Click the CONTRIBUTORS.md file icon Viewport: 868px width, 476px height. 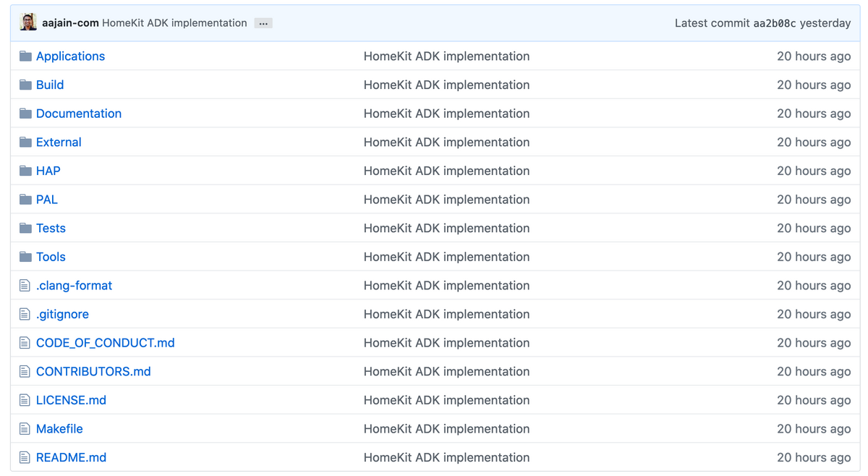25,372
